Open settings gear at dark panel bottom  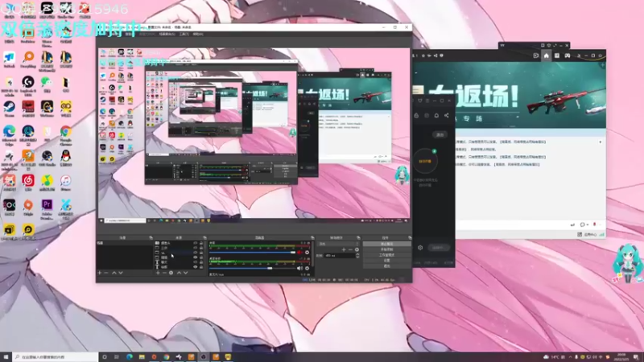coord(420,248)
